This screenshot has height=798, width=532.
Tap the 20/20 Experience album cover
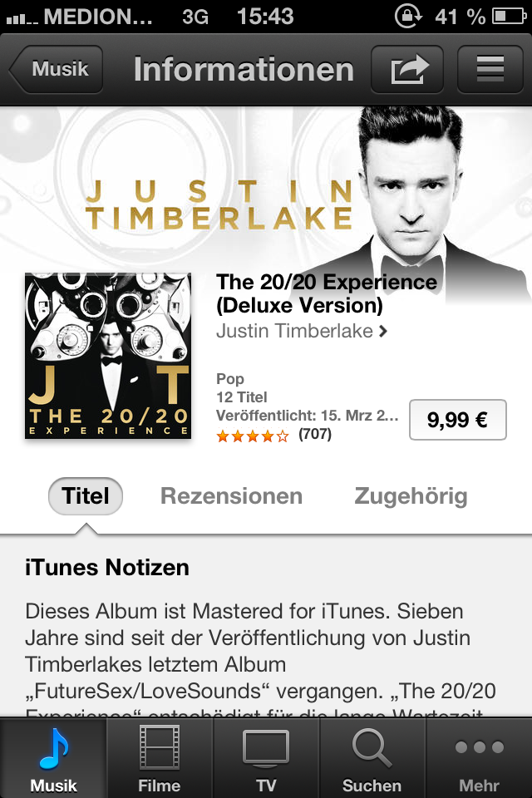coord(108,356)
